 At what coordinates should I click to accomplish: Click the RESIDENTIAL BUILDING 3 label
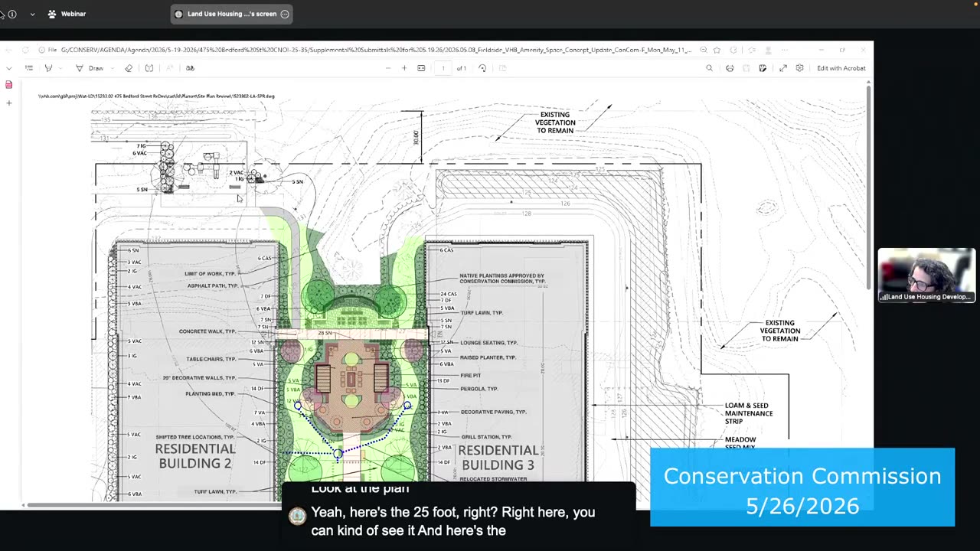click(498, 457)
